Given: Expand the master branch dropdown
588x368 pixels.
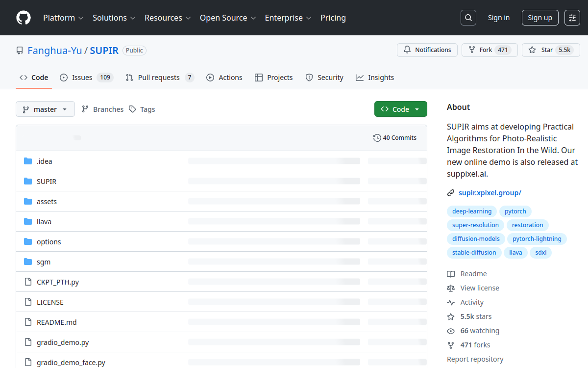Looking at the screenshot, I should point(45,109).
